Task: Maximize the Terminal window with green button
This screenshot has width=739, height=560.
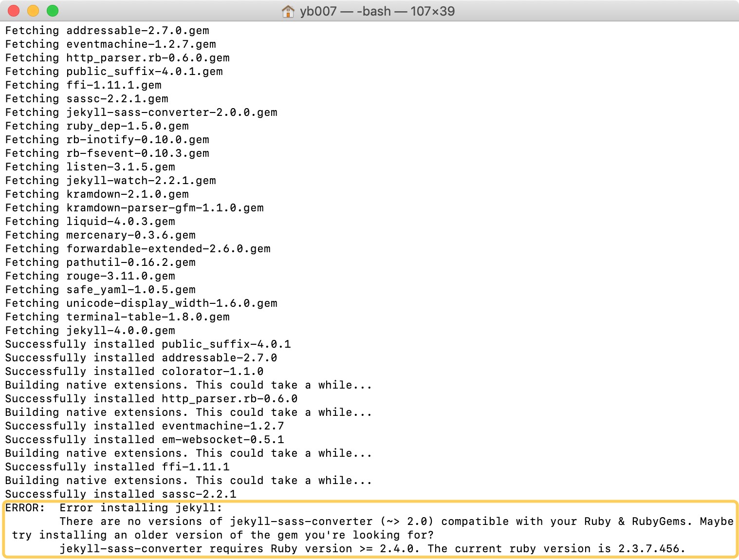Action: coord(53,11)
